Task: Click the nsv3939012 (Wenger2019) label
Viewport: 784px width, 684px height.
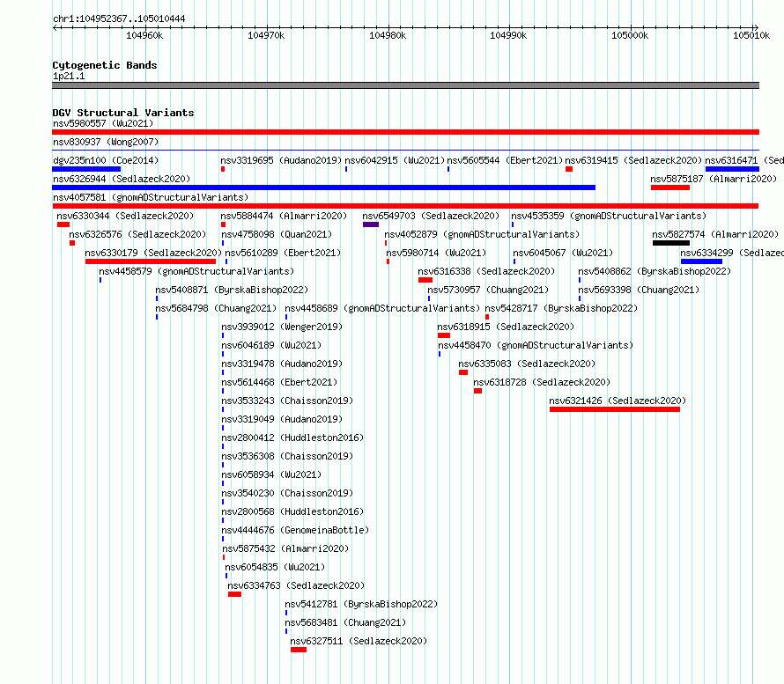Action: [282, 327]
